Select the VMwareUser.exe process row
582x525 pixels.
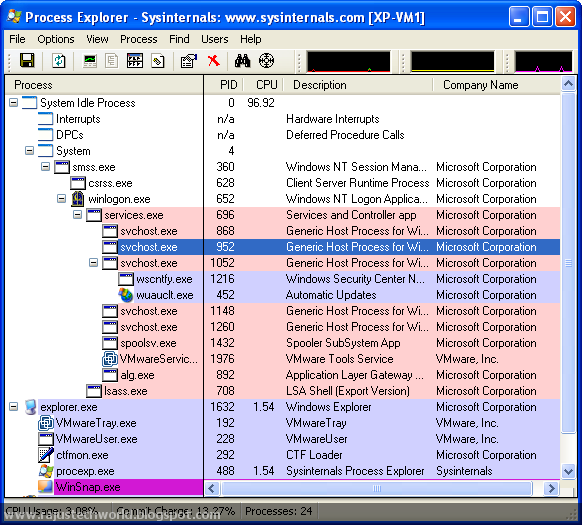tap(282, 439)
